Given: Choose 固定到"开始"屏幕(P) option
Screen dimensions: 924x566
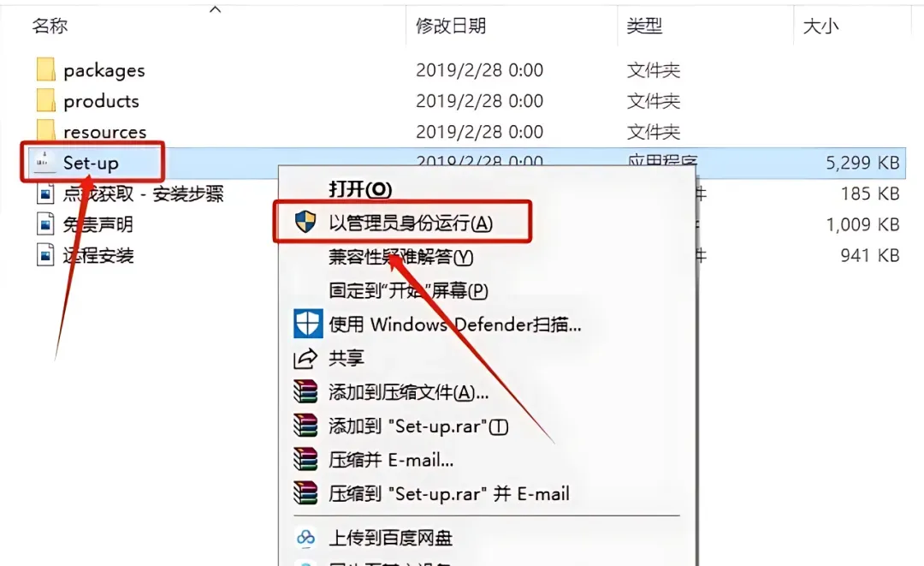Looking at the screenshot, I should click(408, 290).
